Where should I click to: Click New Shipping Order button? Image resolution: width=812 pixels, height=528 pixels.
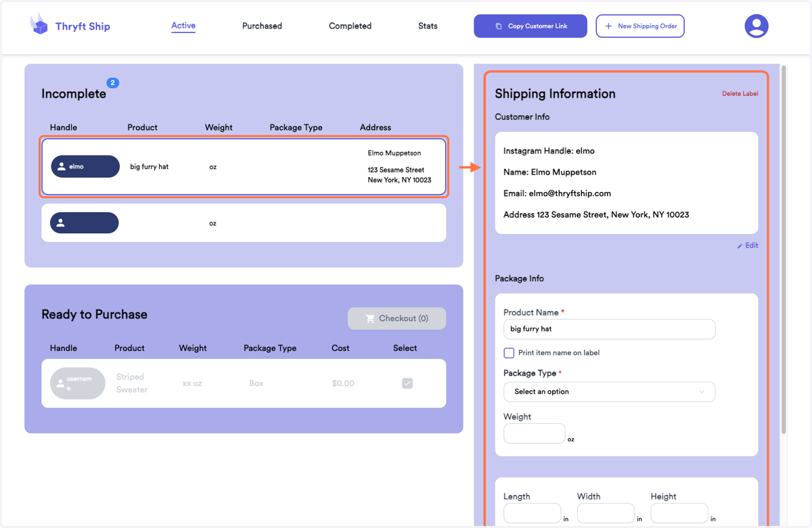[x=640, y=26]
